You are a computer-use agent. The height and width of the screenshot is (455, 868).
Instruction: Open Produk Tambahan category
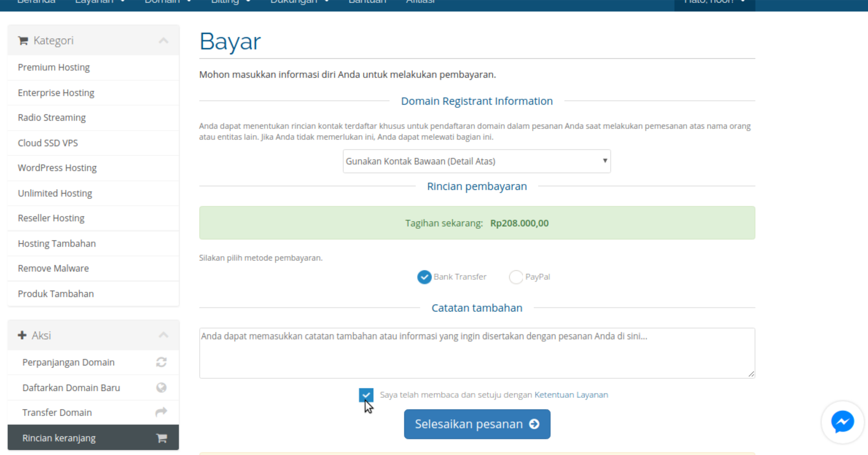[93, 294]
